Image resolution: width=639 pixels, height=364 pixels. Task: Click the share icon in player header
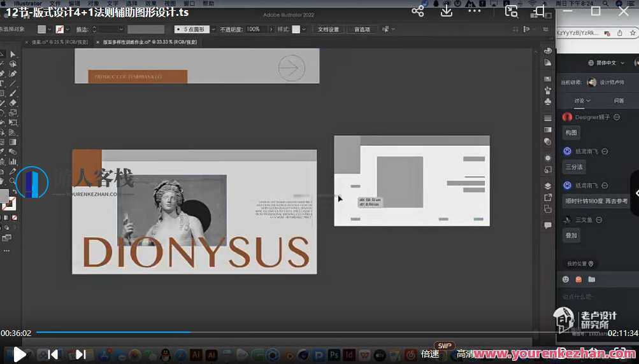[418, 11]
